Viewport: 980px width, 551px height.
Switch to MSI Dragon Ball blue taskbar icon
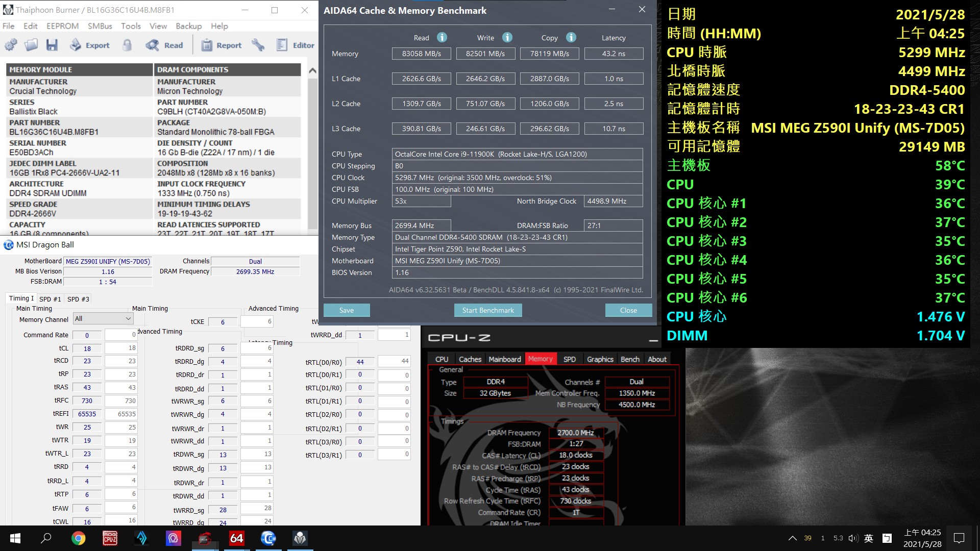pyautogui.click(x=268, y=538)
